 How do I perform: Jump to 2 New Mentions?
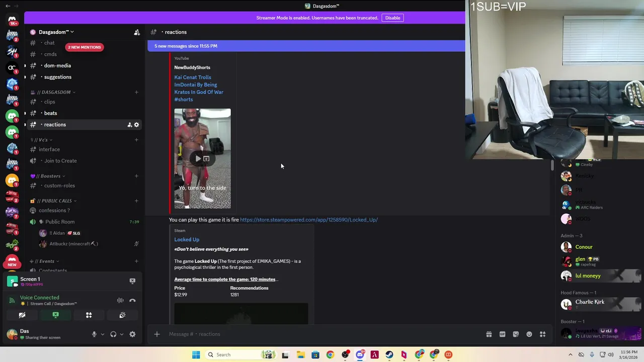84,47
